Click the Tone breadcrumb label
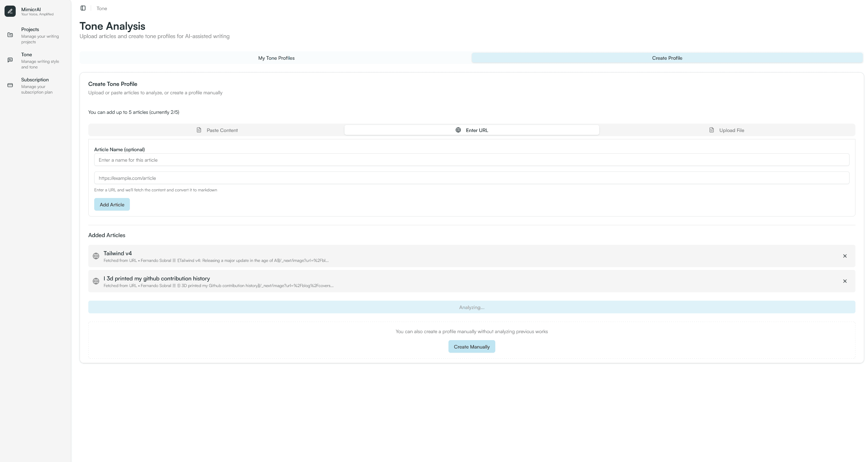 102,8
